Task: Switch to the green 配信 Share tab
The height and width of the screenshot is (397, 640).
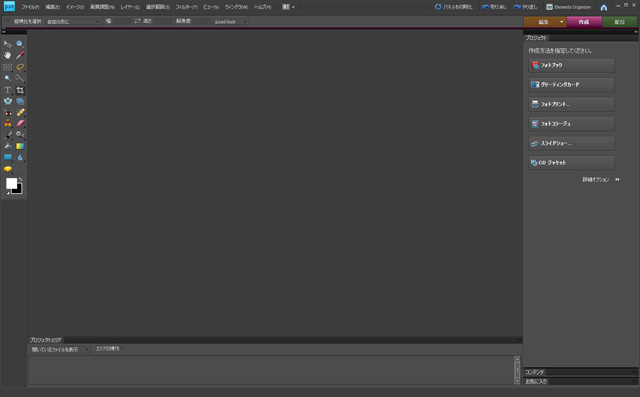Action: coord(620,22)
